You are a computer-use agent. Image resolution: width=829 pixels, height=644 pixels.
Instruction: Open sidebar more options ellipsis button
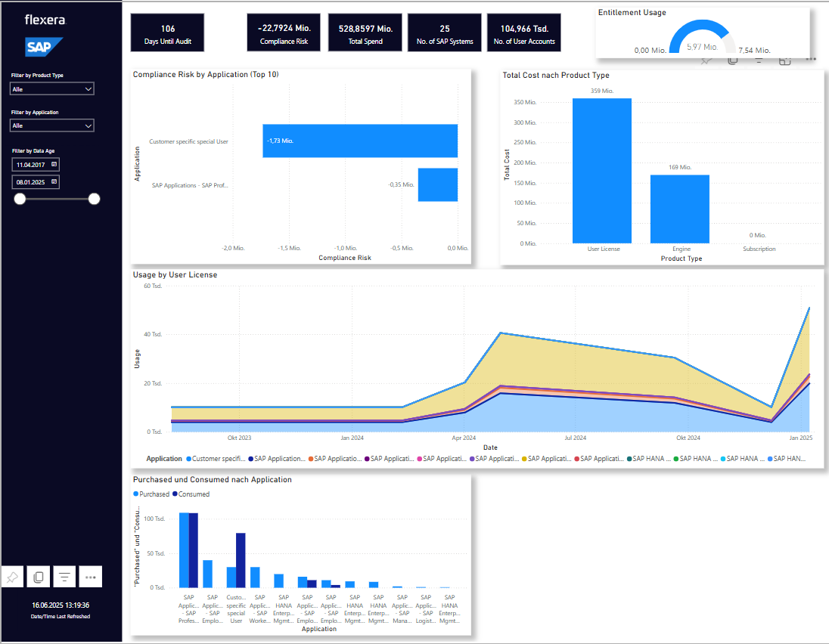pyautogui.click(x=91, y=577)
